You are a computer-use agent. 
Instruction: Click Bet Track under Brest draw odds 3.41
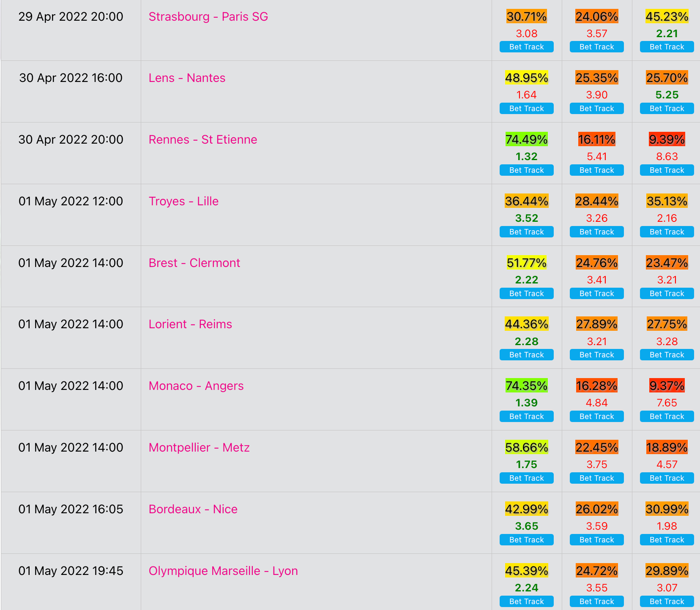click(x=597, y=294)
